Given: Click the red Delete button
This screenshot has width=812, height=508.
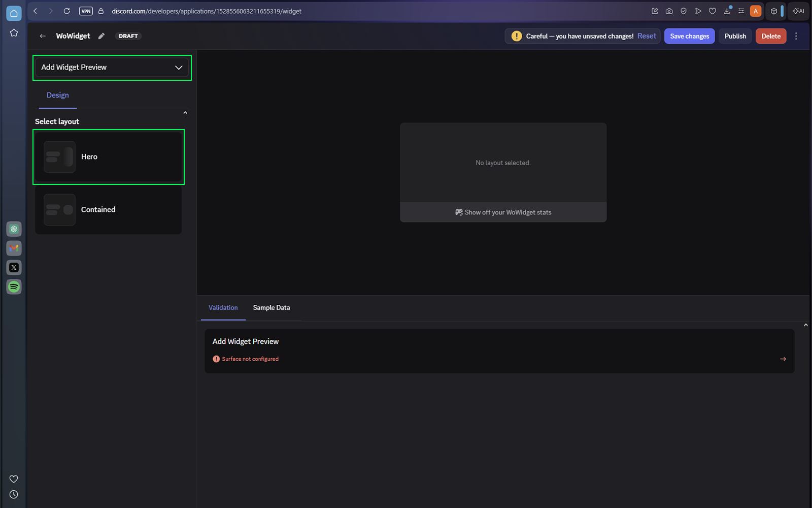Looking at the screenshot, I should [771, 36].
